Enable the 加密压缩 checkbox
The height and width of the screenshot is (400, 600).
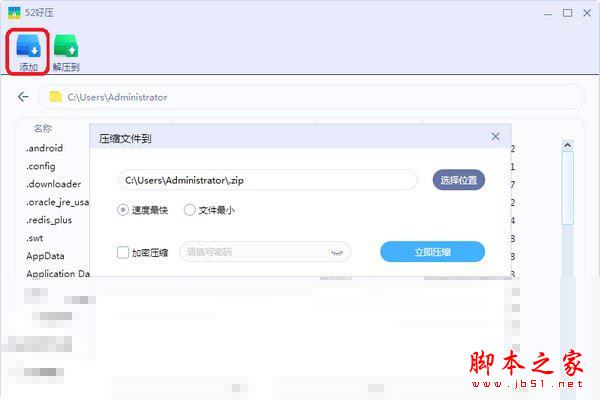(x=123, y=252)
